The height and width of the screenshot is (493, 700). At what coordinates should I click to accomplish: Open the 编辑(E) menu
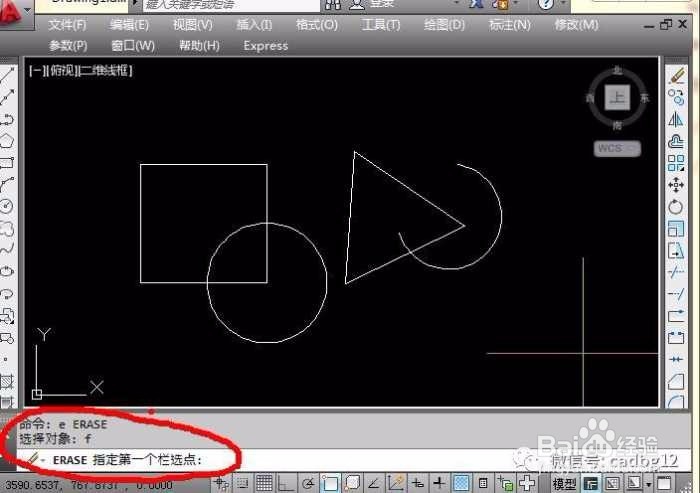click(129, 25)
